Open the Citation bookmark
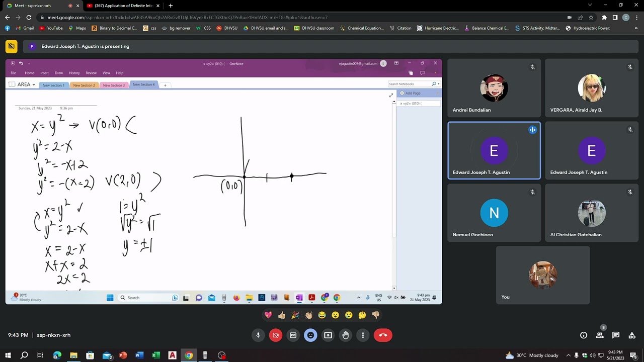 point(400,28)
